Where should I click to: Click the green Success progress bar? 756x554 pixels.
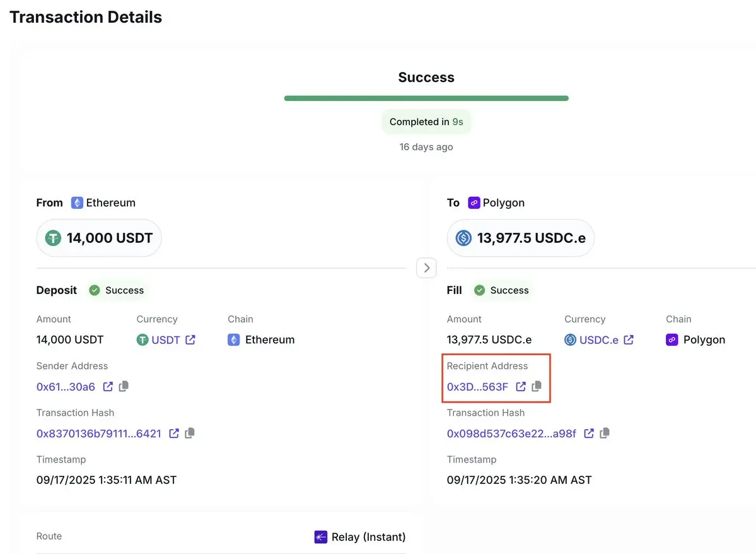pos(426,98)
